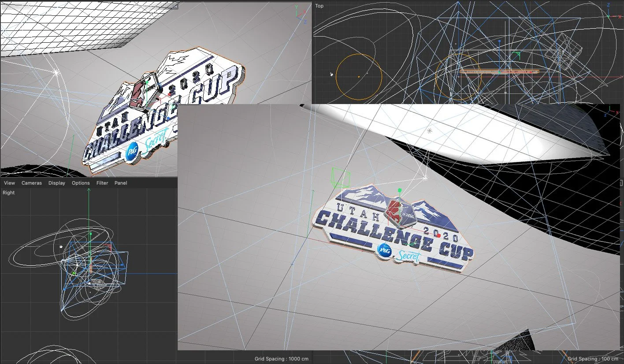Click Grid Spacing : 100 cm readout
This screenshot has height=364, width=624.
[594, 359]
